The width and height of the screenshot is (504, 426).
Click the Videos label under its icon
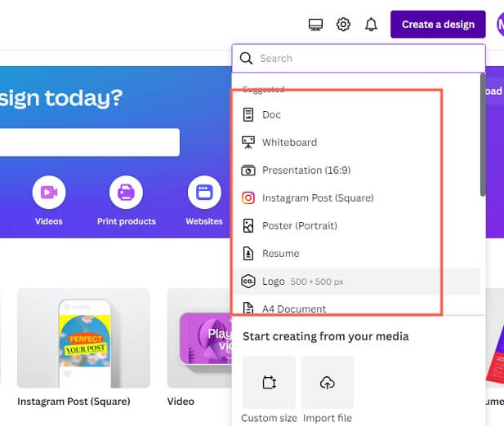pyautogui.click(x=49, y=221)
